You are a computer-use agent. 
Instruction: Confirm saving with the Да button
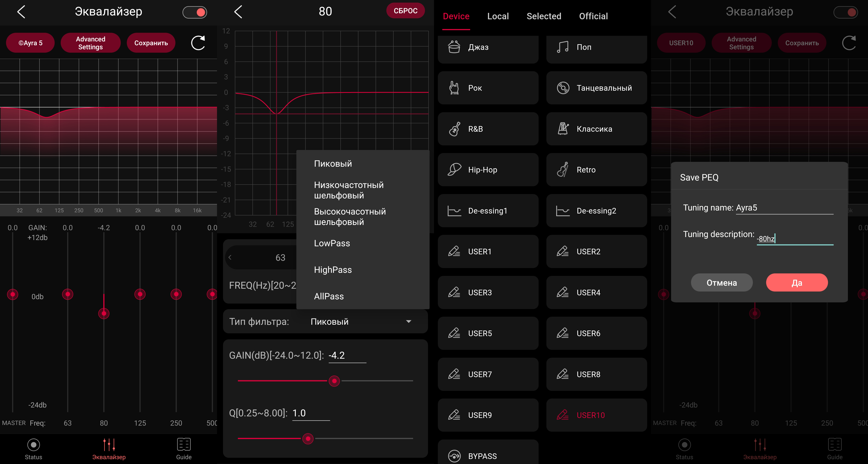[x=796, y=283]
